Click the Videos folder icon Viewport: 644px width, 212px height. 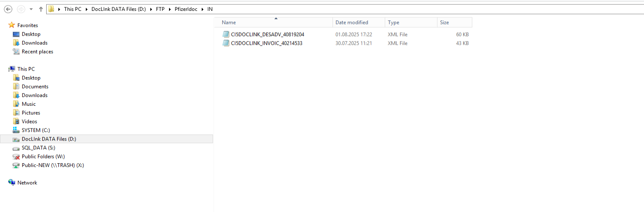(16, 121)
